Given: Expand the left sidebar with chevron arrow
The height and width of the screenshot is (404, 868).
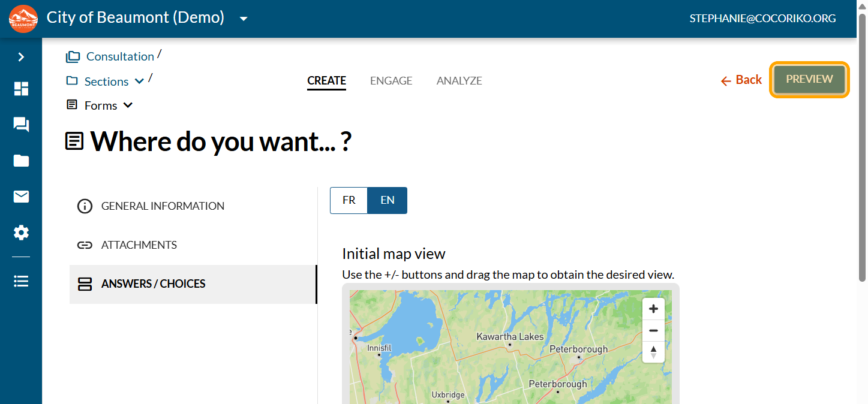Looking at the screenshot, I should [21, 57].
